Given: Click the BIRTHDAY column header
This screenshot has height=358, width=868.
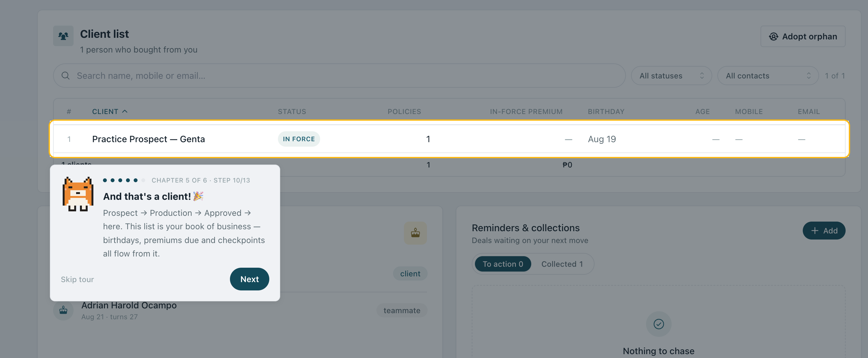Looking at the screenshot, I should [x=606, y=111].
